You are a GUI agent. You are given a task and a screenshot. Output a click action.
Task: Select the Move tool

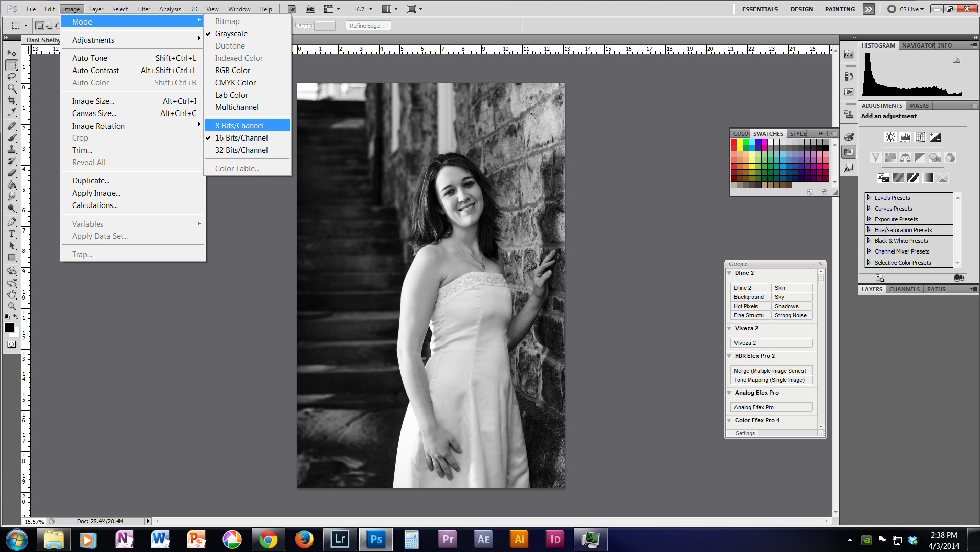(x=12, y=53)
